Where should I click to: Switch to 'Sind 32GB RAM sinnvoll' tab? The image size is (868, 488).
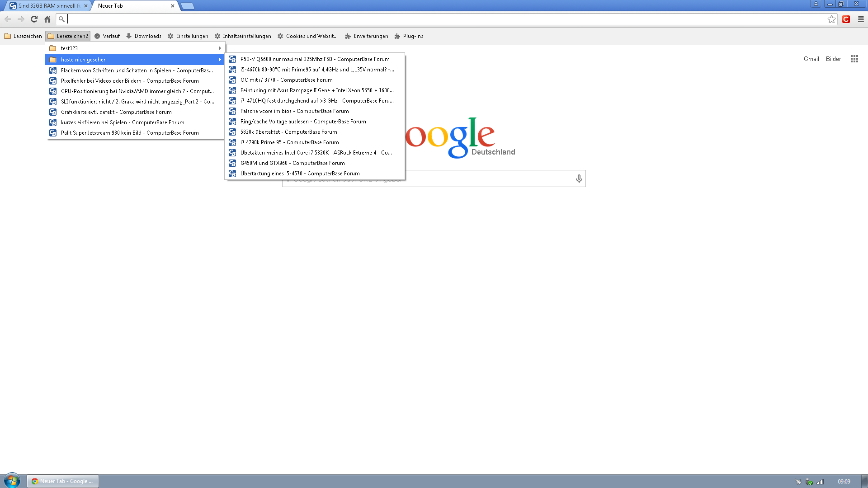pos(48,6)
